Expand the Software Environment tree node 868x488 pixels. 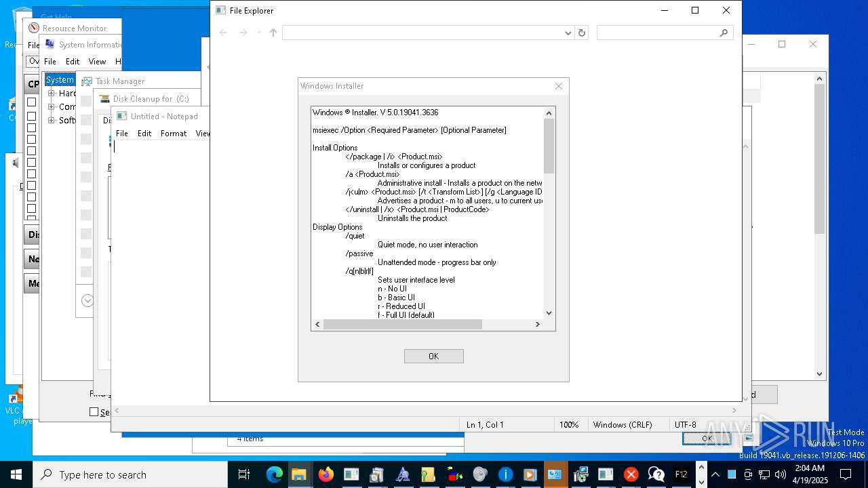click(x=51, y=120)
